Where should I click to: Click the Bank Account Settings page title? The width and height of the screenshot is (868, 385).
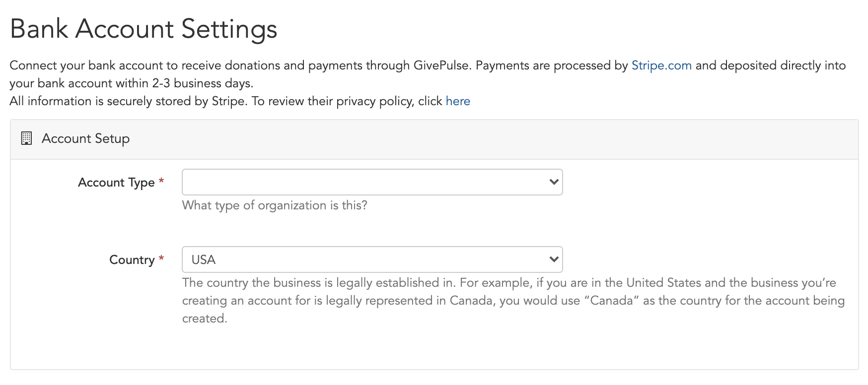click(x=144, y=29)
